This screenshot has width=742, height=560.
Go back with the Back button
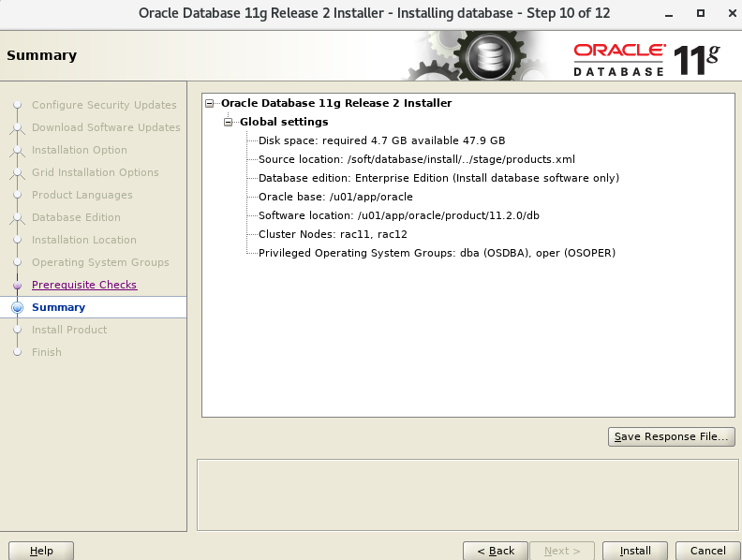(495, 551)
